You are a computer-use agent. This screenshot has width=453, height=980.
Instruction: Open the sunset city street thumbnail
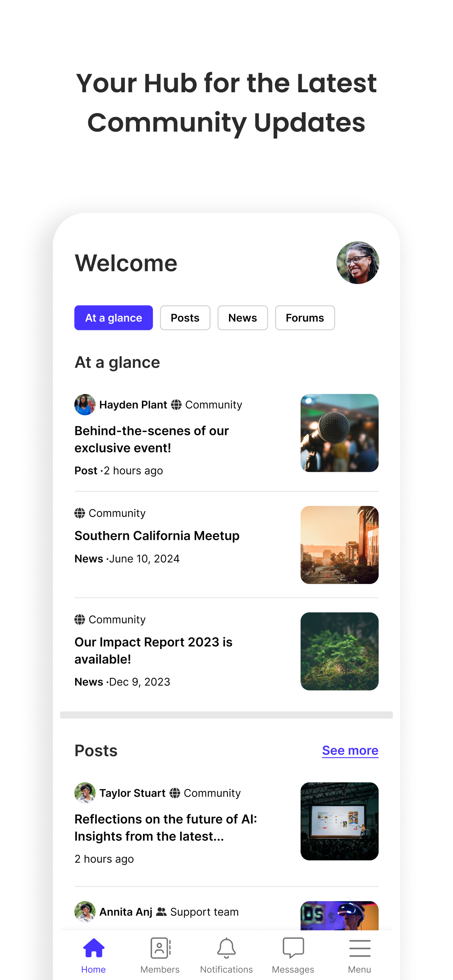[340, 545]
